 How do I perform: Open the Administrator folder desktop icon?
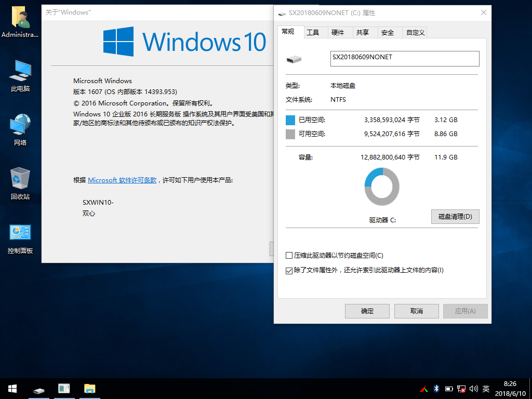(x=20, y=22)
